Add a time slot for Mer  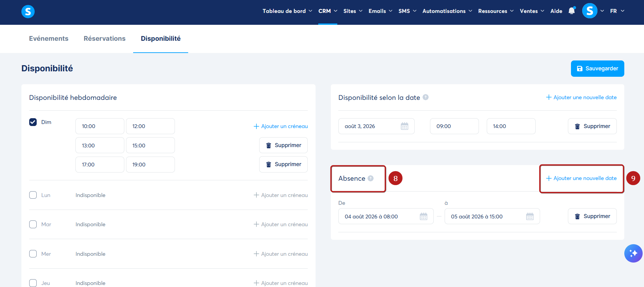[281, 254]
